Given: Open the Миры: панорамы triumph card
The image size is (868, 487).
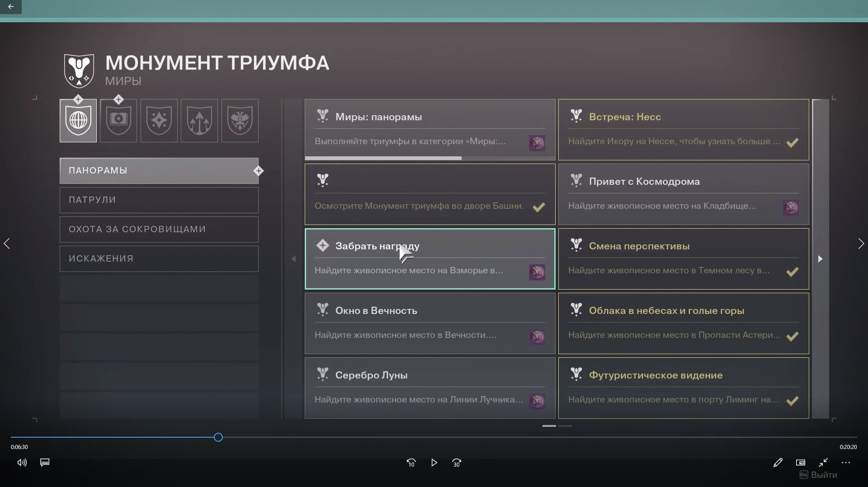Looking at the screenshot, I should coord(430,130).
